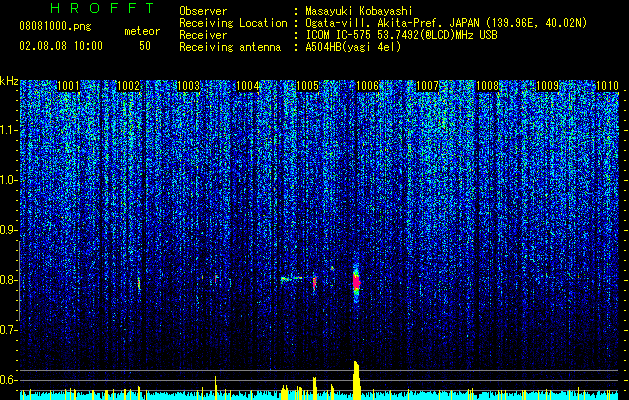
Task: Click the Receiver field label
Action: pyautogui.click(x=203, y=35)
